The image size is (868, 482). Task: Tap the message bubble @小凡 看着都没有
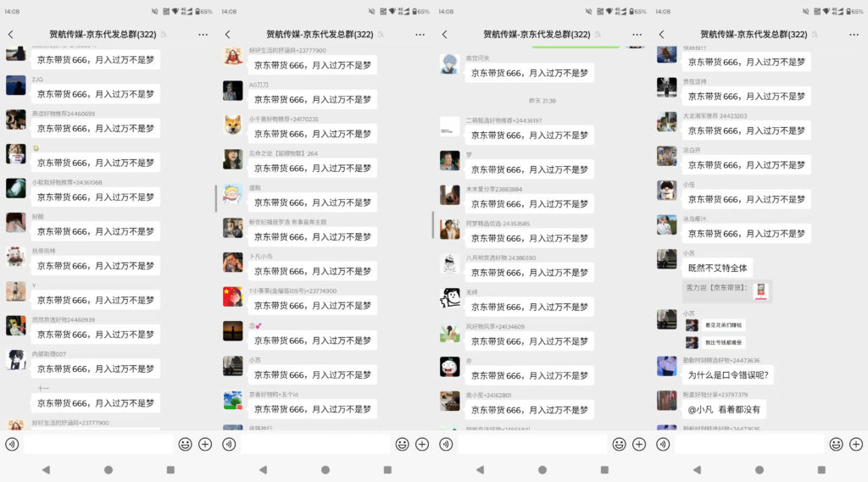(x=723, y=409)
